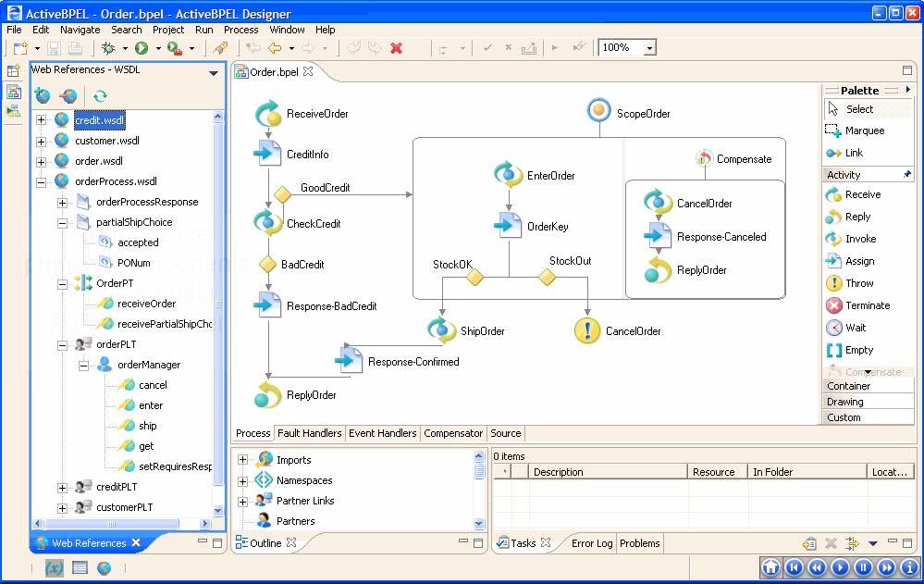The width and height of the screenshot is (924, 584).
Task: Click the play button in bottom-right controls
Action: [x=841, y=567]
